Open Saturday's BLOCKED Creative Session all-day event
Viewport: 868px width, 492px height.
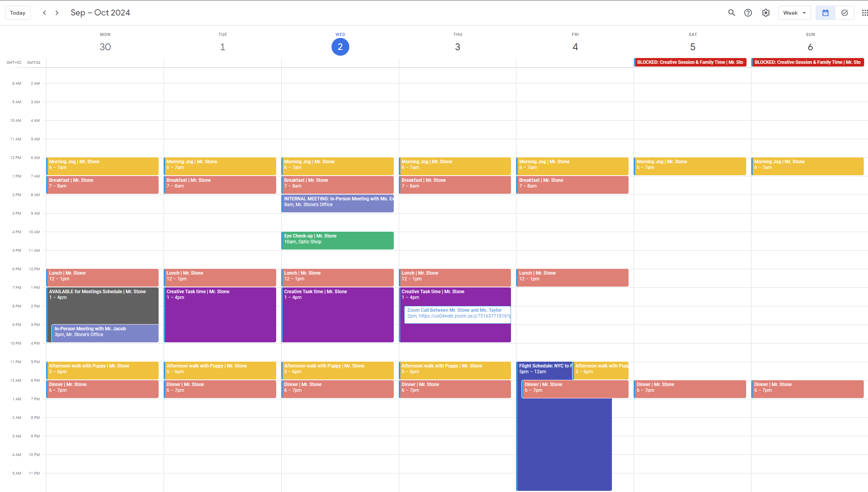tap(690, 62)
